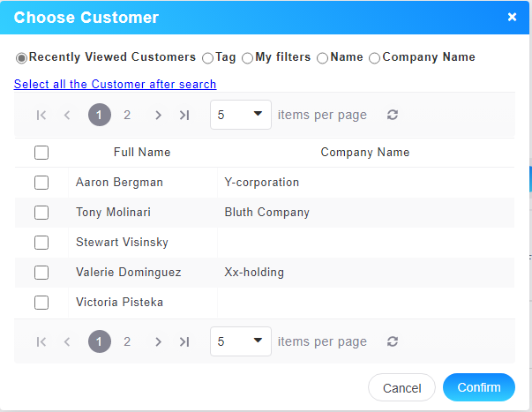
Task: Go to previous page in top pager
Action: (67, 115)
